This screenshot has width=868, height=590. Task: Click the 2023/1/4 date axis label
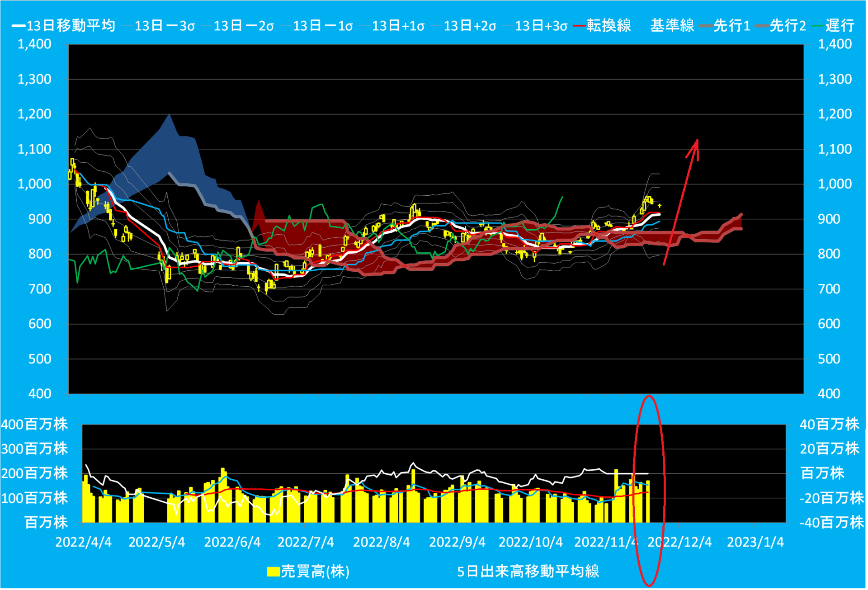tap(755, 542)
